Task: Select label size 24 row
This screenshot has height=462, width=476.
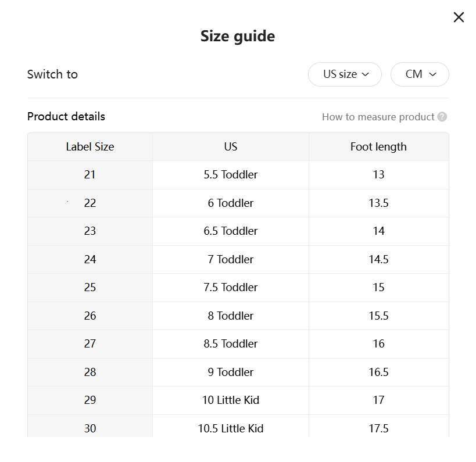Action: point(238,260)
